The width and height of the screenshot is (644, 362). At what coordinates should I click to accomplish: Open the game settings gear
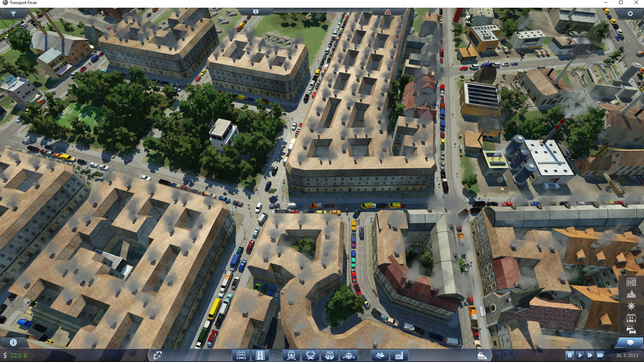click(630, 13)
